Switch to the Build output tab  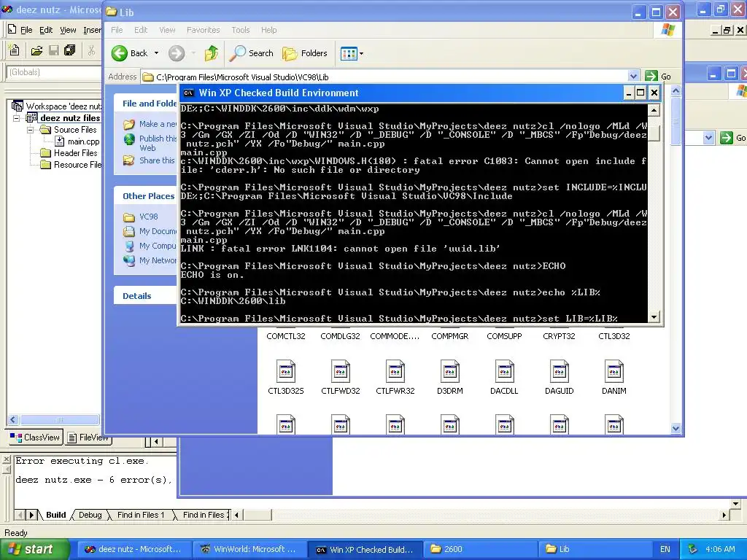point(55,515)
